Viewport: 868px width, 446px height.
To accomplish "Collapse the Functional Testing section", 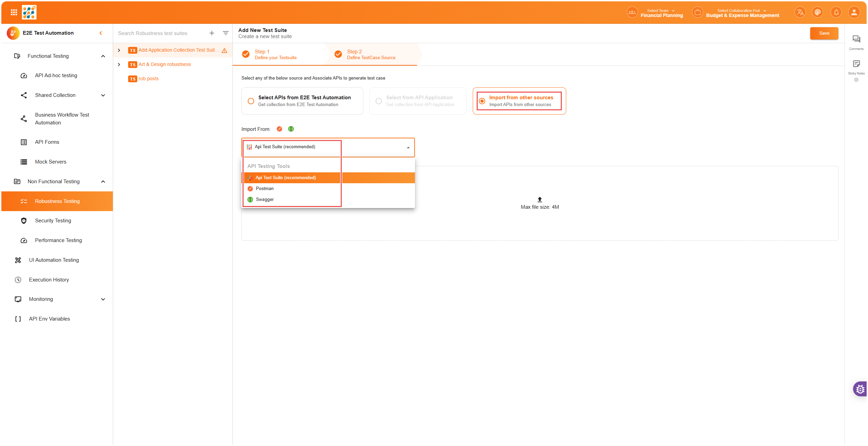I will click(103, 56).
